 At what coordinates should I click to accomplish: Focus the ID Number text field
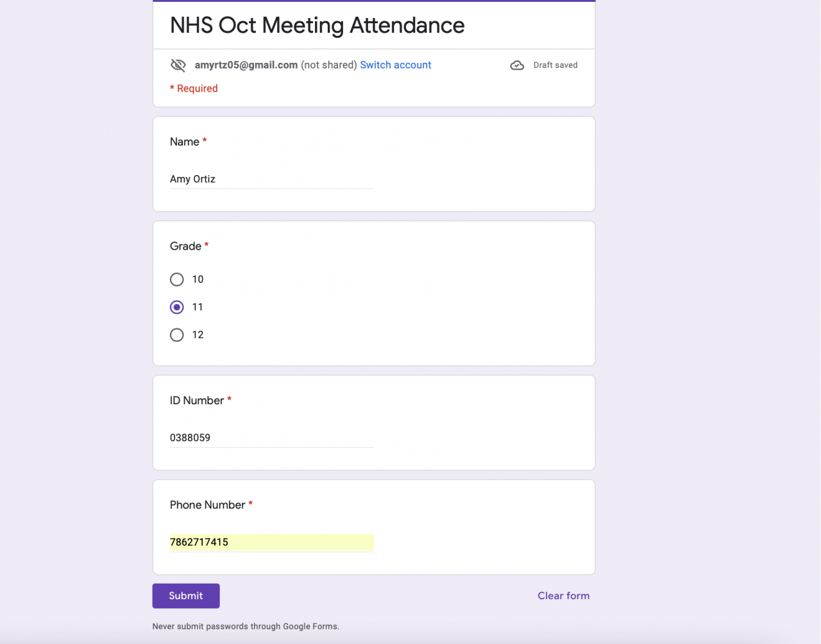271,437
